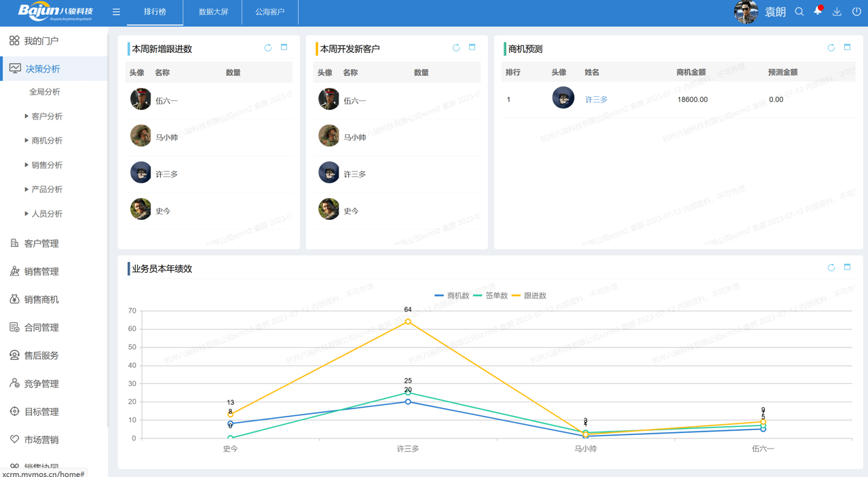The height and width of the screenshot is (477, 868).
Task: Maximize the 本周开发新客户 panel
Action: pos(472,47)
